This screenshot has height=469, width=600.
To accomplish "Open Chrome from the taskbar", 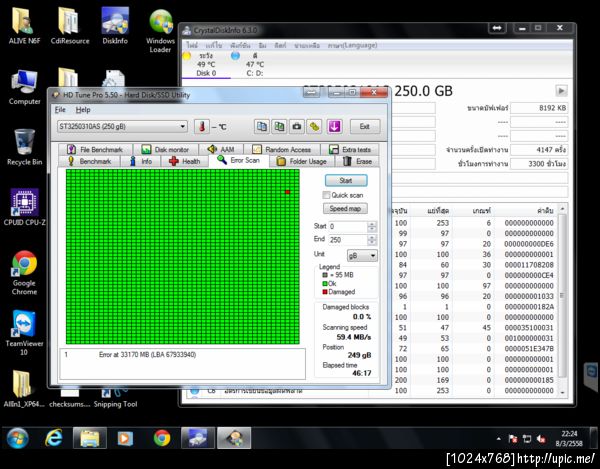I will (x=162, y=438).
